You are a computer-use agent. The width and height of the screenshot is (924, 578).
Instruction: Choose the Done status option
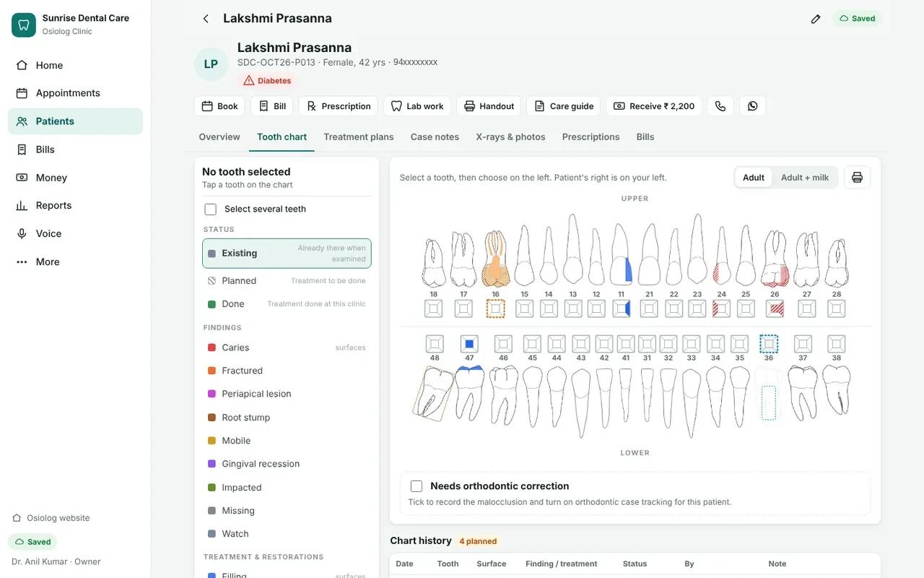click(287, 304)
